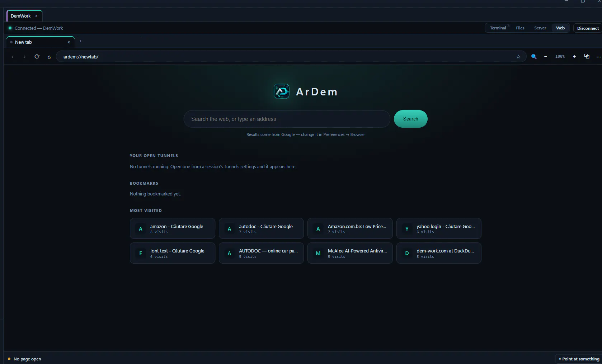Bookmark this page with the star

tap(518, 57)
